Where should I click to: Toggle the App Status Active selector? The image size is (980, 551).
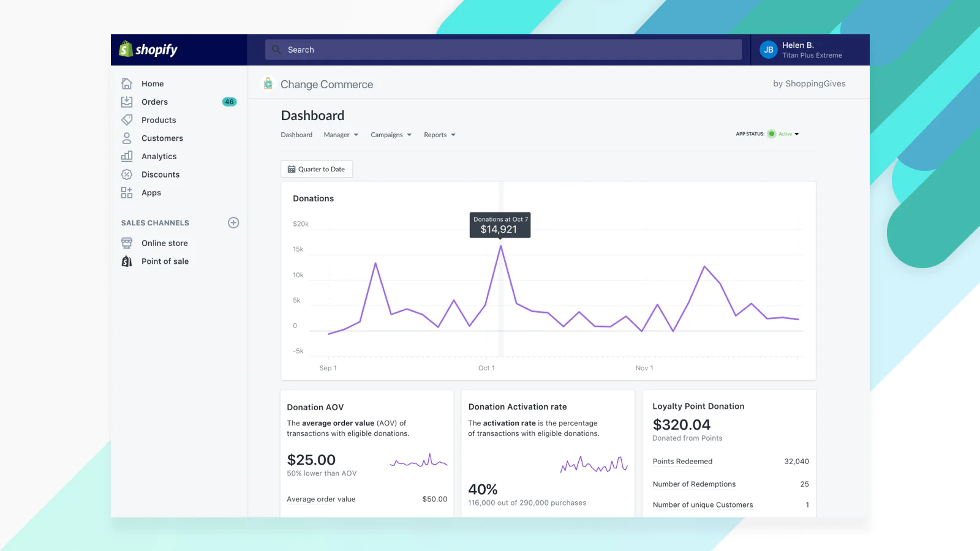785,134
